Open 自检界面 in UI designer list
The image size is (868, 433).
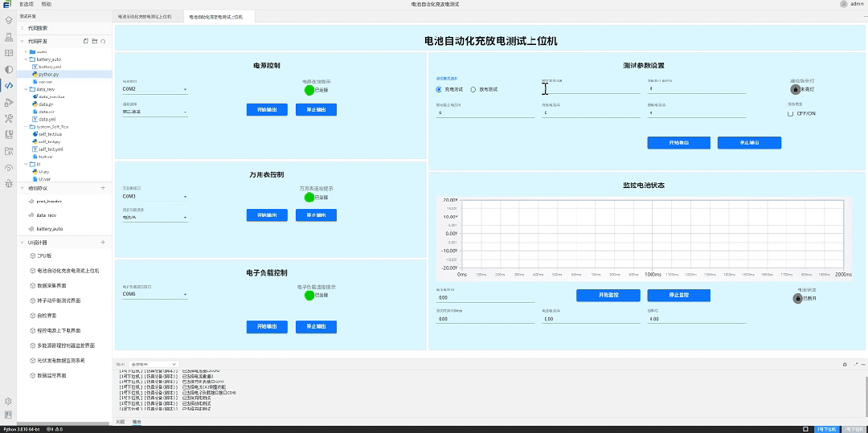(47, 316)
